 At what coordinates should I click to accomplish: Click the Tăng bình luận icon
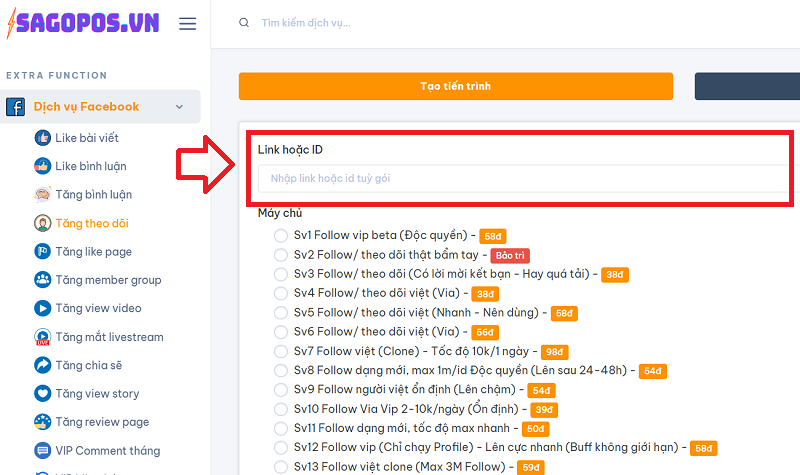click(42, 195)
